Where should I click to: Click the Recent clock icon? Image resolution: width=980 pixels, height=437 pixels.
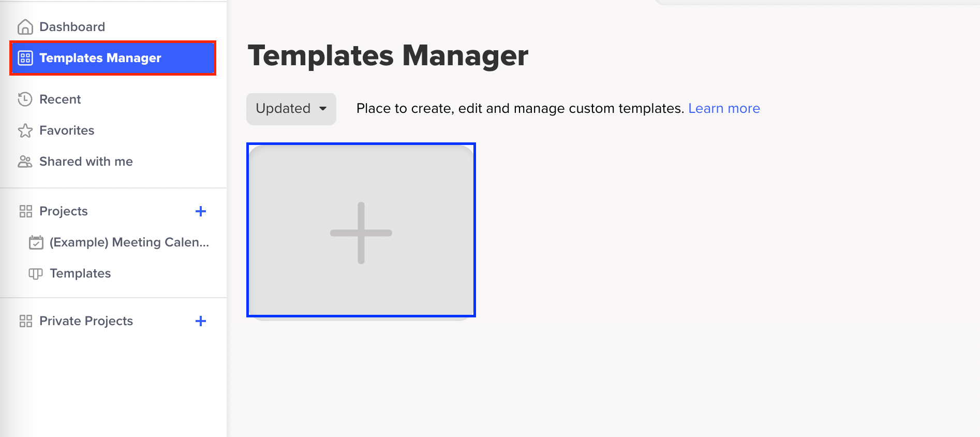coord(25,99)
